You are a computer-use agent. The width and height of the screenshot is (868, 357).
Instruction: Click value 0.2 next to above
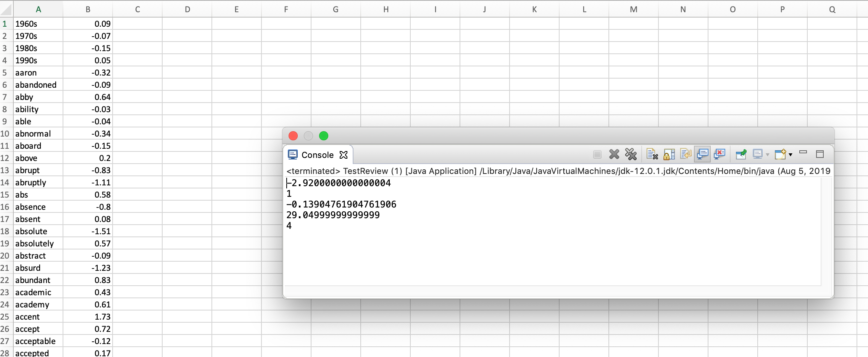pyautogui.click(x=88, y=158)
